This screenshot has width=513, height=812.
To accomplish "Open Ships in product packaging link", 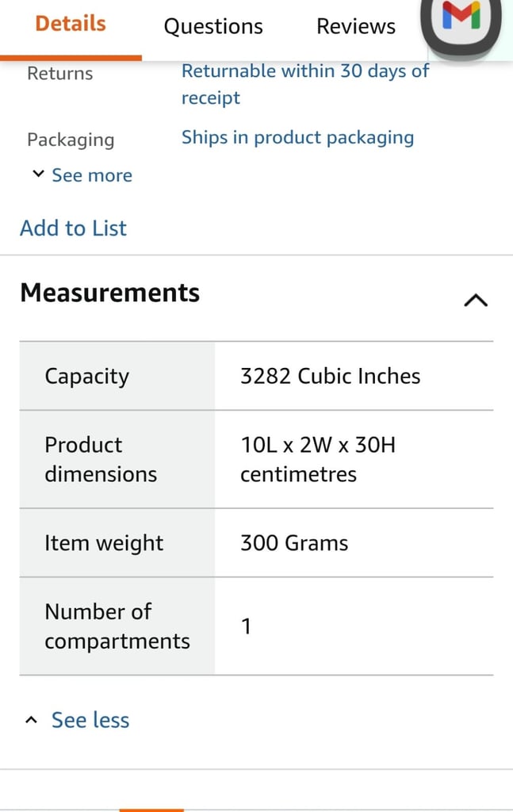I will pyautogui.click(x=297, y=137).
